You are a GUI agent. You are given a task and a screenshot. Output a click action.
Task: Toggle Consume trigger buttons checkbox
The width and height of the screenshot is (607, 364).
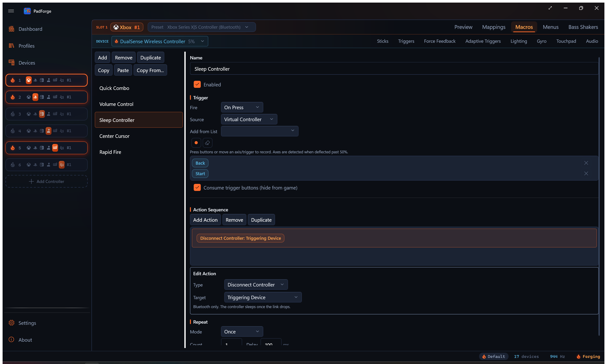(x=197, y=188)
